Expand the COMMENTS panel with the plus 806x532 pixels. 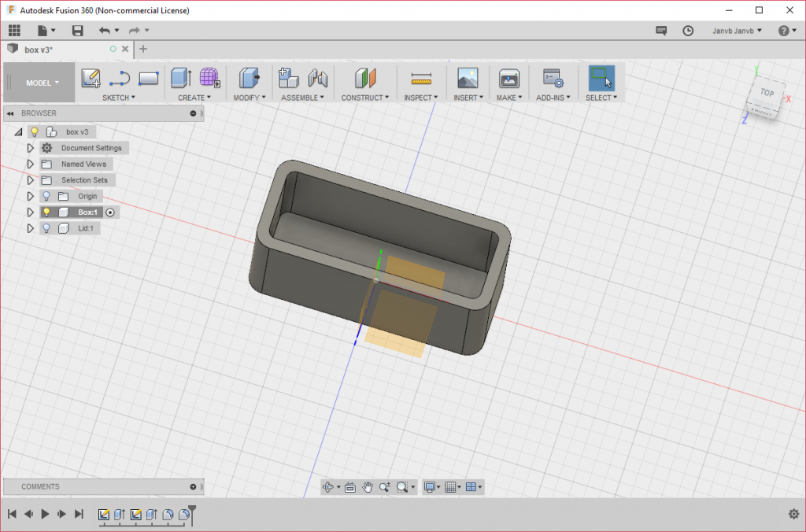pos(193,487)
